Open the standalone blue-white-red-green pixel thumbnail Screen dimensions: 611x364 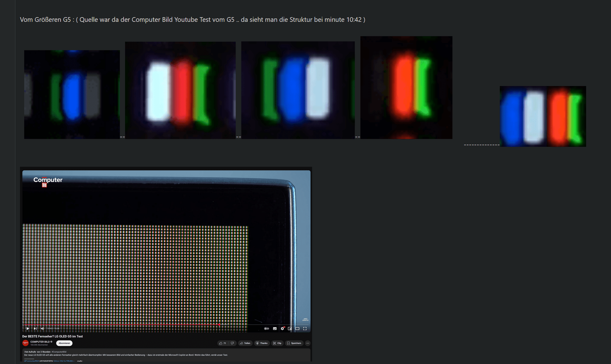point(542,116)
